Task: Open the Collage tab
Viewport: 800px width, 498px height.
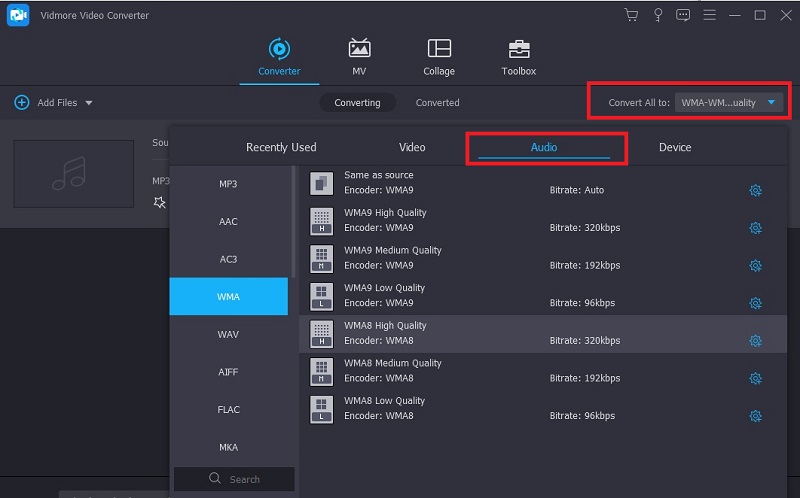Action: point(439,57)
